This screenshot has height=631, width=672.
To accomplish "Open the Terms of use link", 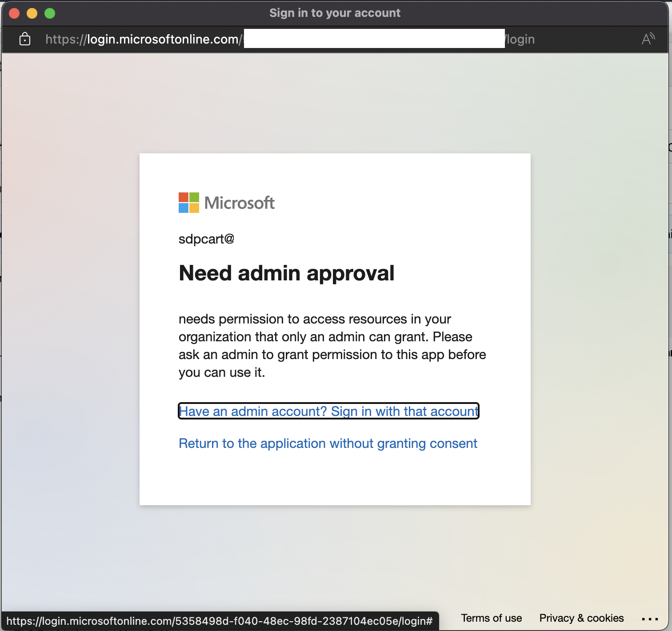I will tap(491, 618).
